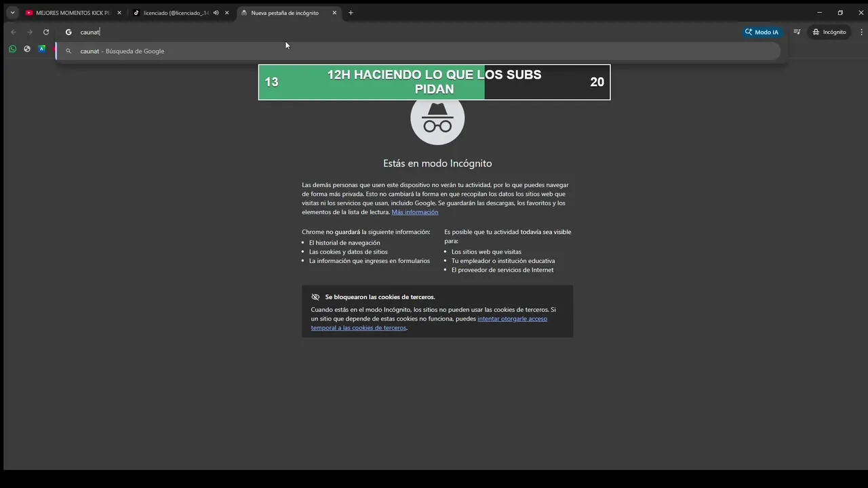Click Los sitios web que visitas text
Viewport: 868px width, 488px height.
point(486,251)
